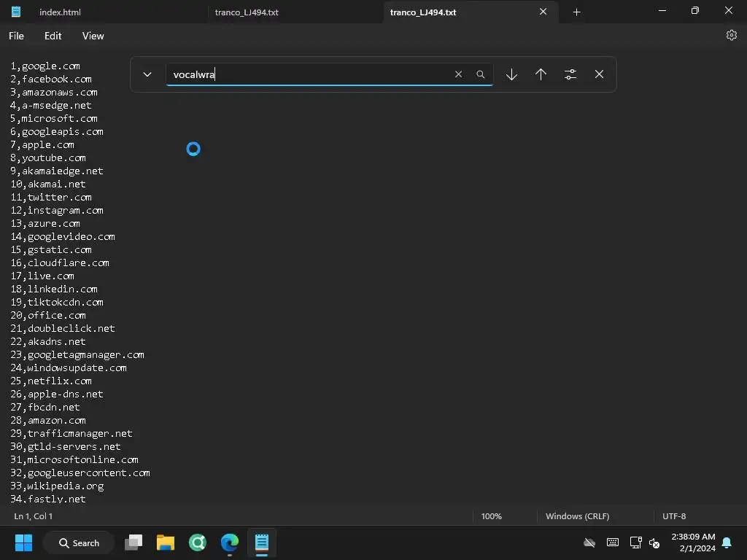Image resolution: width=747 pixels, height=560 pixels.
Task: Click the line 2,facebook.com
Action: (51, 79)
